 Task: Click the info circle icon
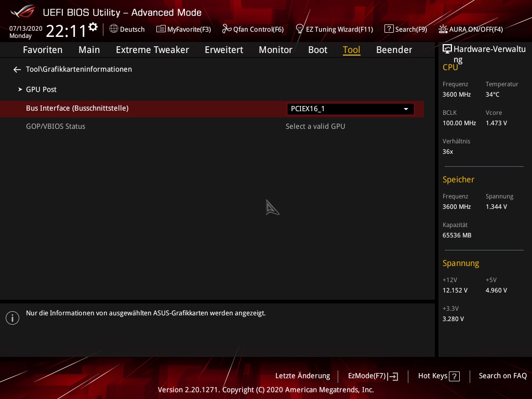coord(12,318)
